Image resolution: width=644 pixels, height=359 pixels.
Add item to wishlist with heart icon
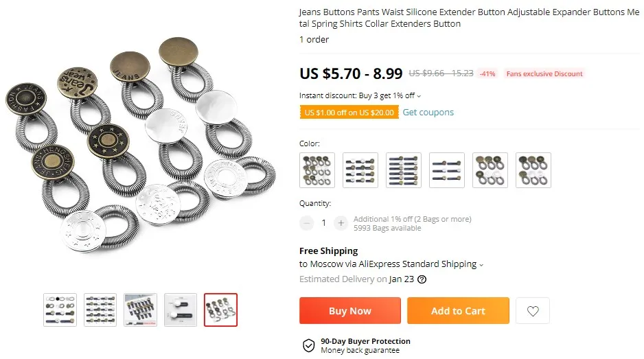(533, 311)
